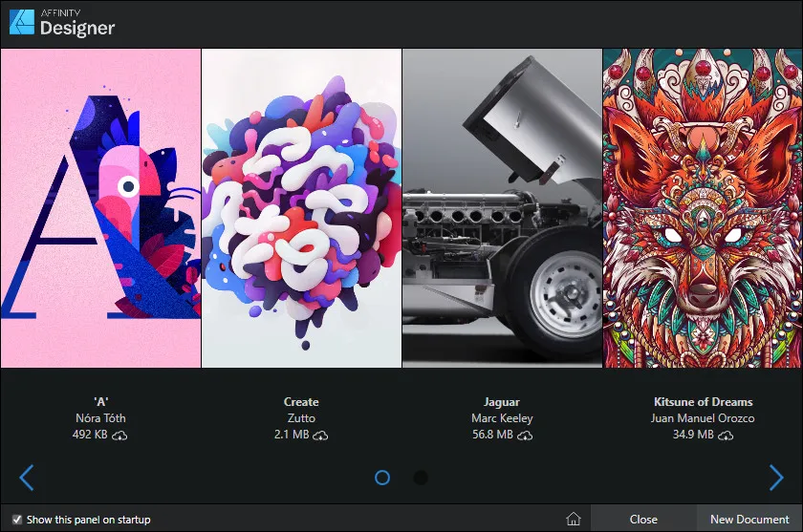Open the 'A' artwork thumbnail
The image size is (803, 532).
(100, 208)
